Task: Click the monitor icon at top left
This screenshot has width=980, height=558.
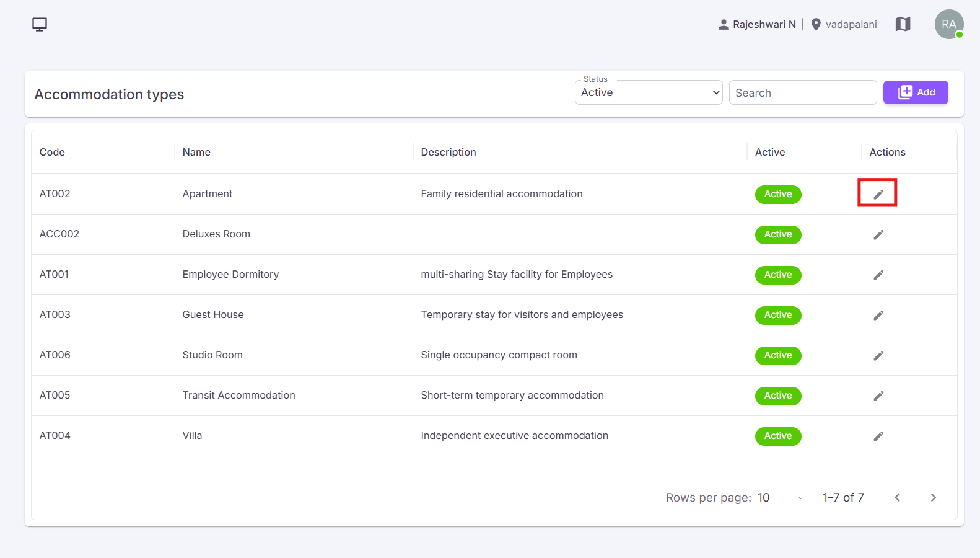Action: coord(40,24)
